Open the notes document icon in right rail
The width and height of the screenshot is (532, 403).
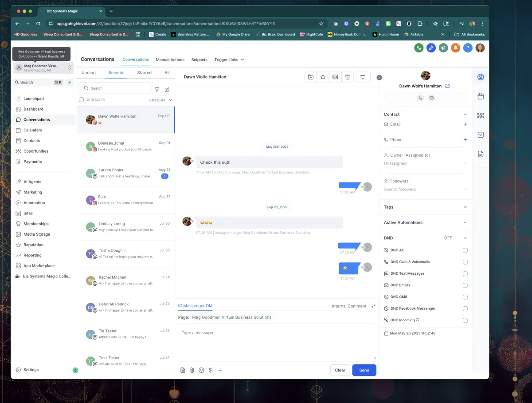click(x=481, y=154)
